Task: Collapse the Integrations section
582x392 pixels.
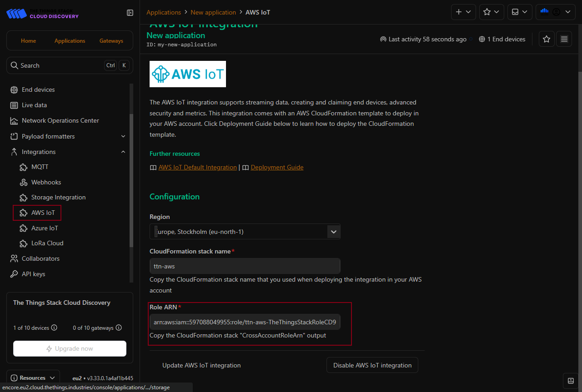Action: (68, 152)
